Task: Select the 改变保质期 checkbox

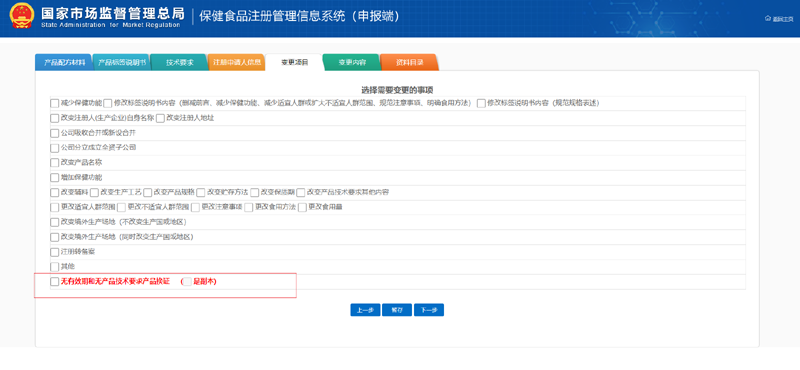Action: (255, 192)
